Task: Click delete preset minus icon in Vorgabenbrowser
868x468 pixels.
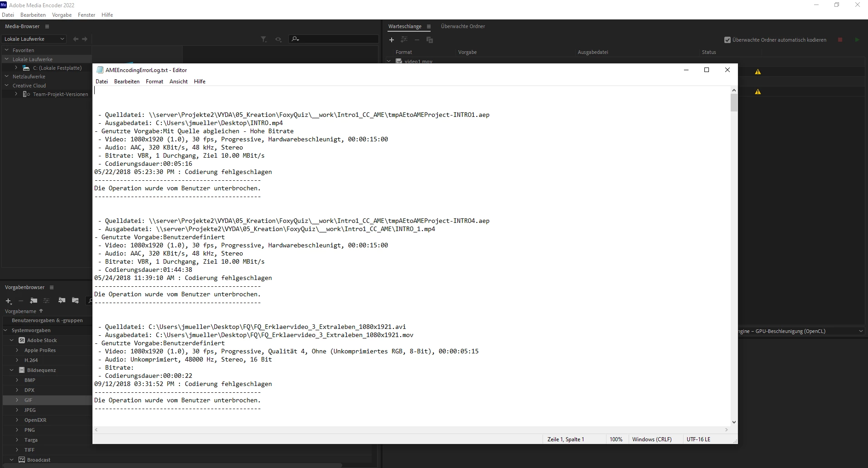Action: pos(21,301)
